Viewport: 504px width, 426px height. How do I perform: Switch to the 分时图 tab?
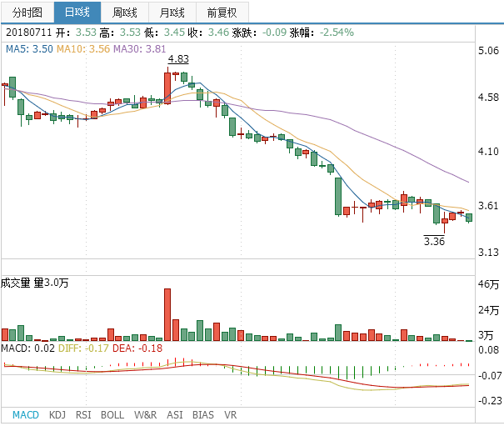pyautogui.click(x=27, y=13)
